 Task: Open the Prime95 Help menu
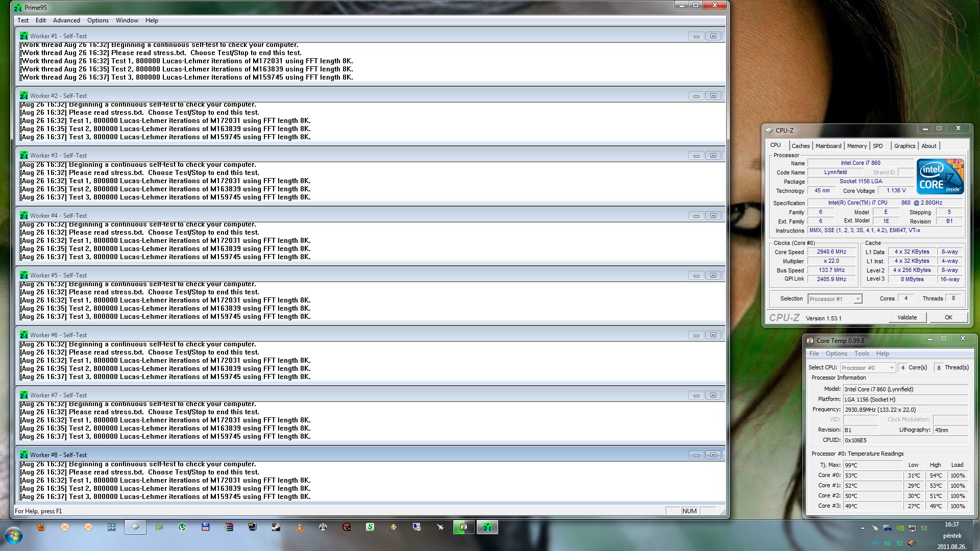coord(152,20)
